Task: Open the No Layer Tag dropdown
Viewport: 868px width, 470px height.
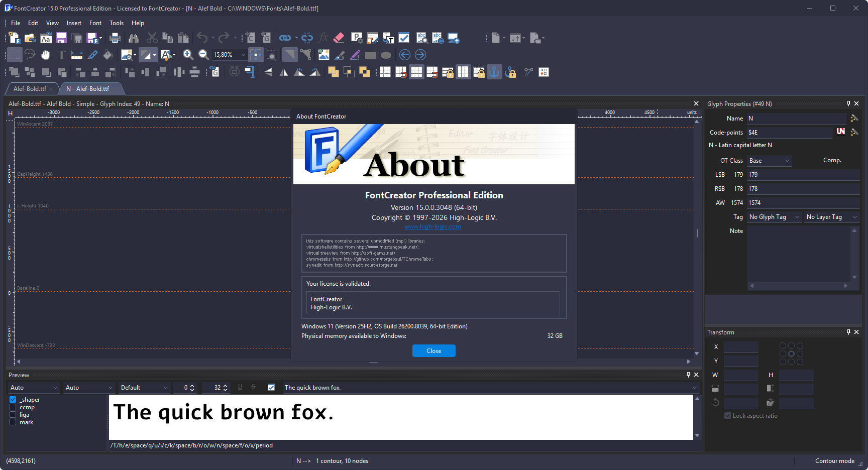Action: [832, 217]
